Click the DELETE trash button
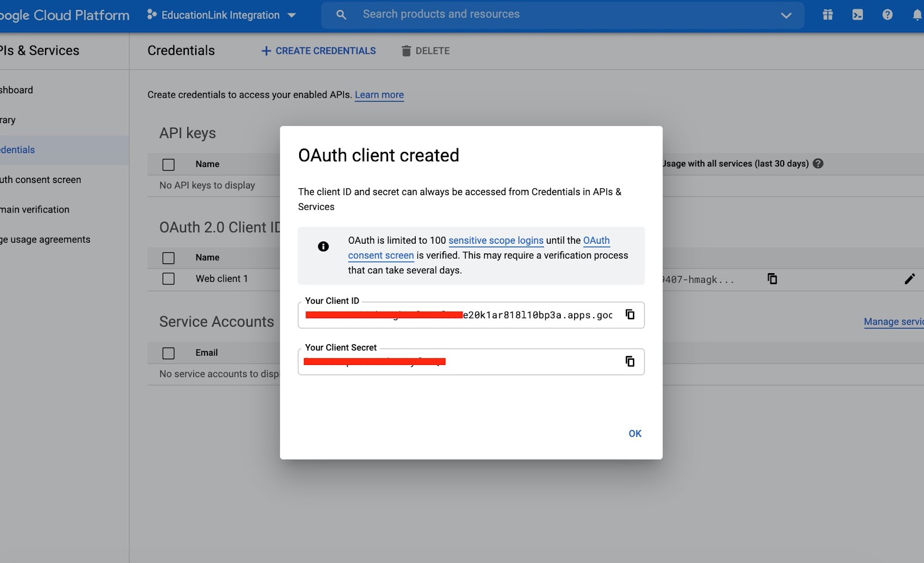 tap(426, 51)
